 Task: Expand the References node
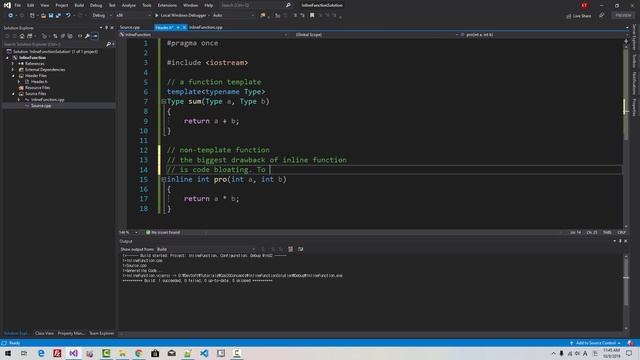tap(13, 64)
